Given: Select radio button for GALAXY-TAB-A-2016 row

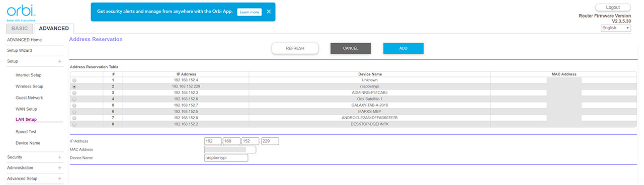Looking at the screenshot, I should 75,106.
